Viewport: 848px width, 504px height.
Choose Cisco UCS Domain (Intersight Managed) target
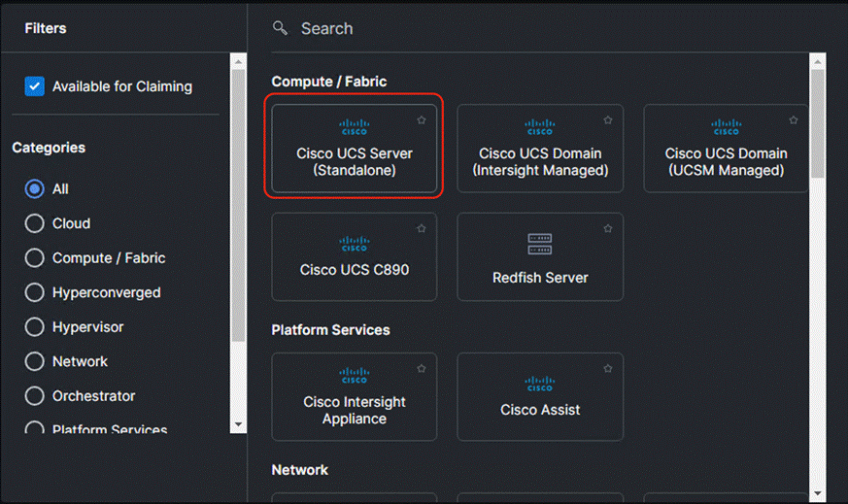(x=540, y=149)
